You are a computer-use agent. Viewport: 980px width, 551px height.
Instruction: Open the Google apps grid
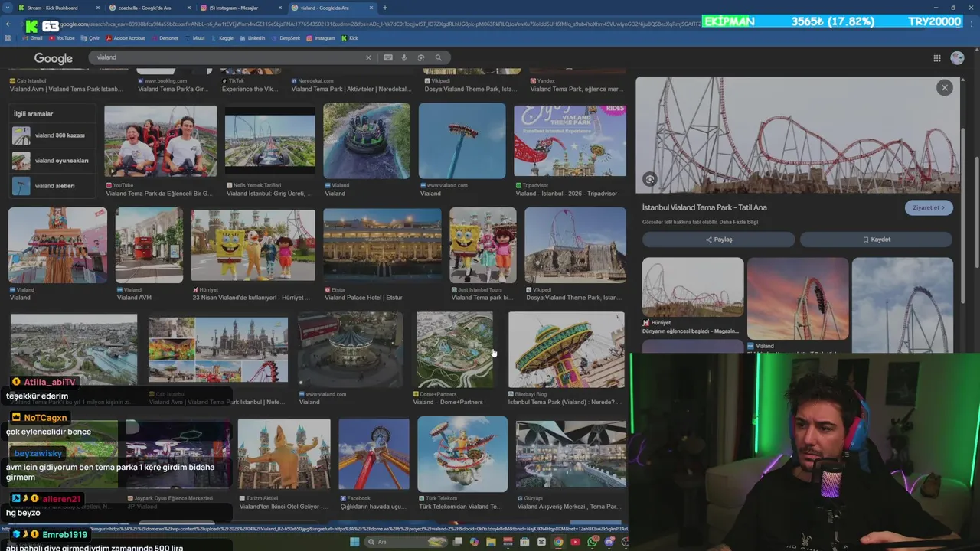tap(937, 58)
